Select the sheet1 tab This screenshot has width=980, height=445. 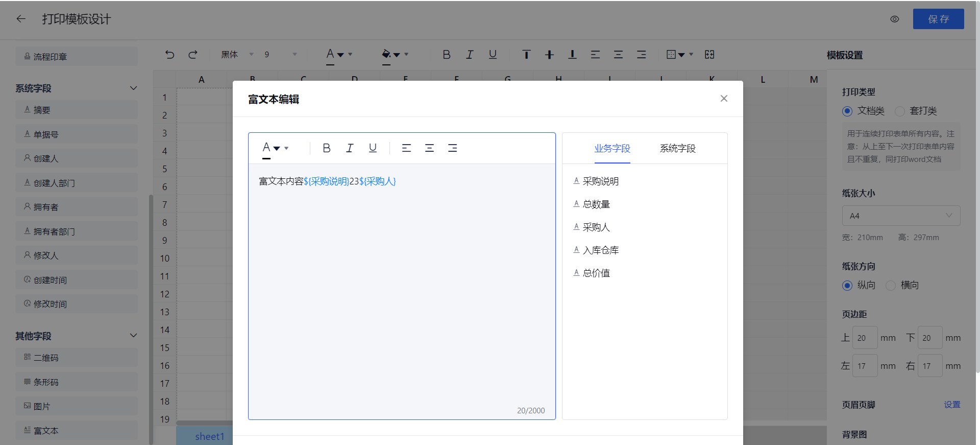pos(209,436)
